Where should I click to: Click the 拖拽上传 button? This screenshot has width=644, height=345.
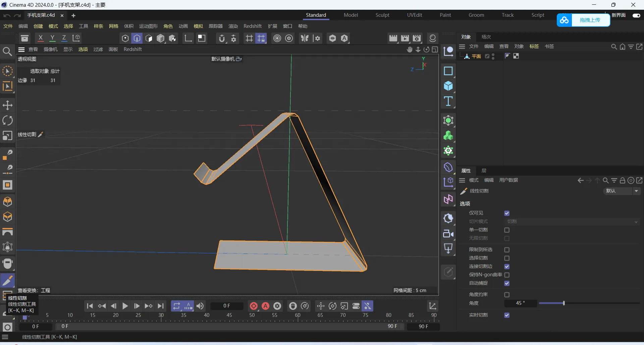click(x=590, y=20)
